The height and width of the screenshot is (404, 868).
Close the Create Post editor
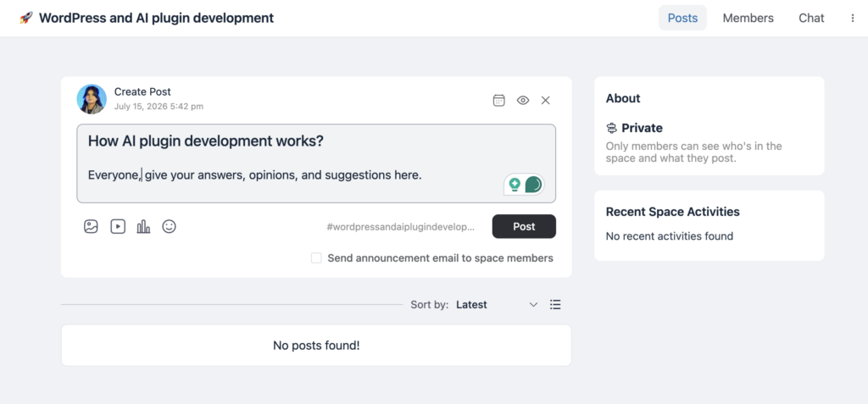click(545, 100)
